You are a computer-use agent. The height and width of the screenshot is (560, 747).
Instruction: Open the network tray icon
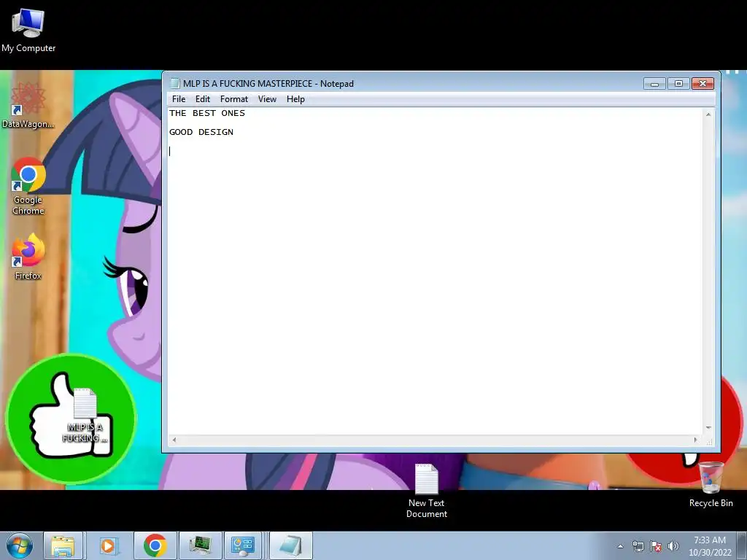[x=638, y=546]
